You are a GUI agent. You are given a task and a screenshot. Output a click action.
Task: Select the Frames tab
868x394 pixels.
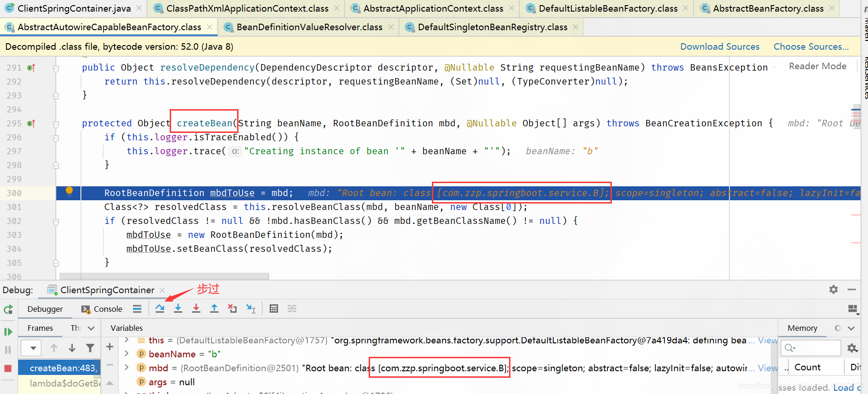pos(40,328)
